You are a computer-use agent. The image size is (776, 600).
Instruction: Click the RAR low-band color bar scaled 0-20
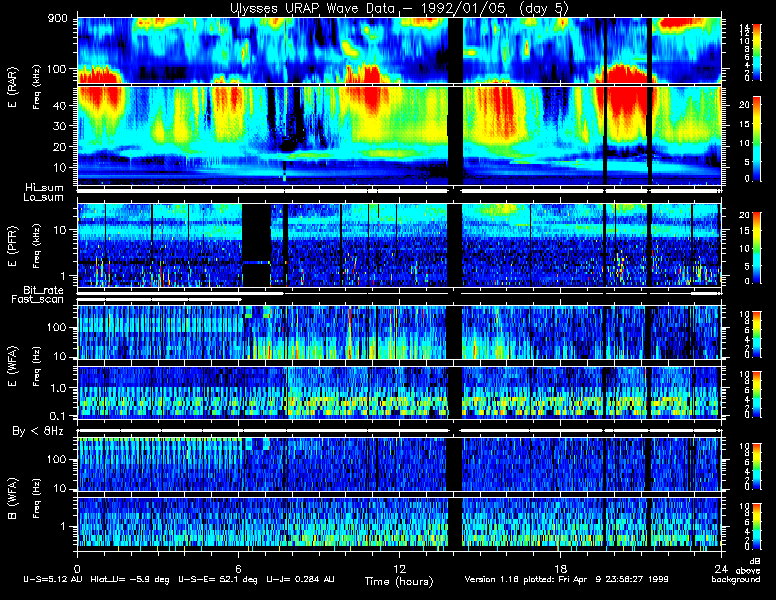tap(757, 139)
